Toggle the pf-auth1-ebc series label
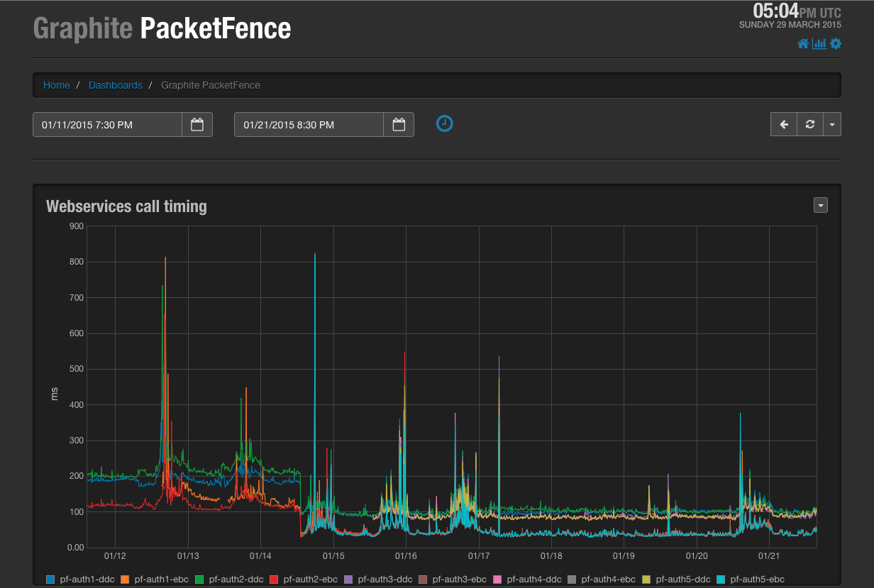This screenshot has height=588, width=874. point(162,579)
